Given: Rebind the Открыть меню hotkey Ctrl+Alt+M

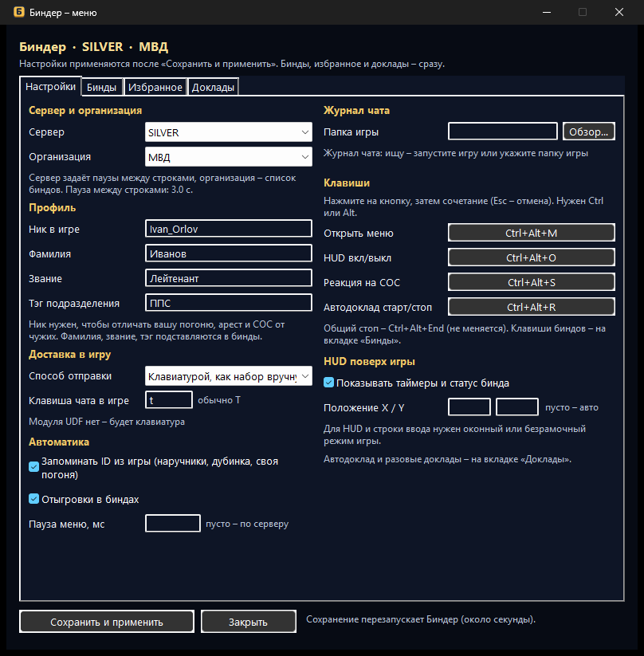Looking at the screenshot, I should (532, 233).
